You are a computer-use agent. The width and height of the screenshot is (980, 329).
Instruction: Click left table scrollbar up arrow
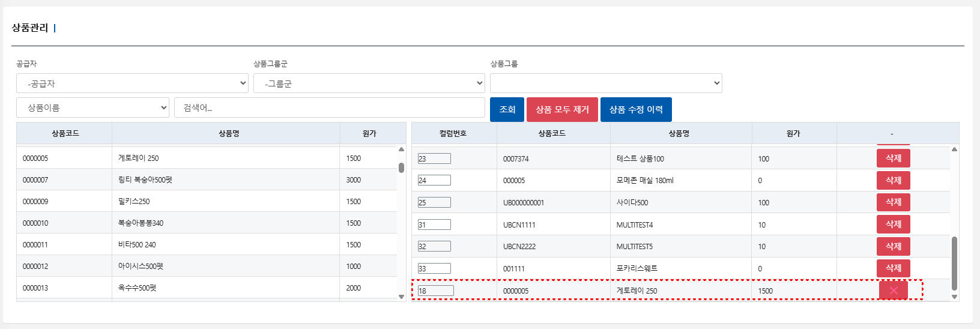coord(401,149)
